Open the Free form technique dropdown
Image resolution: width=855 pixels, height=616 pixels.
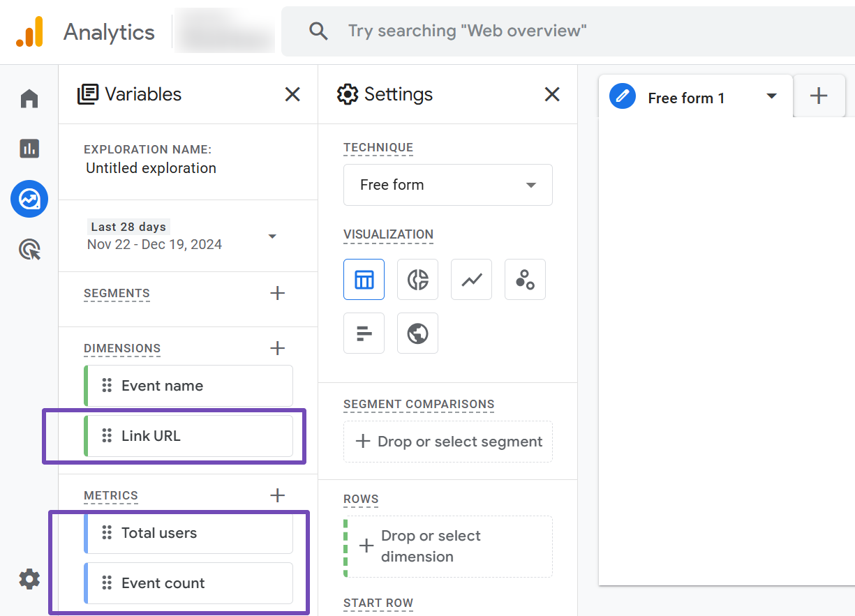[x=447, y=185]
